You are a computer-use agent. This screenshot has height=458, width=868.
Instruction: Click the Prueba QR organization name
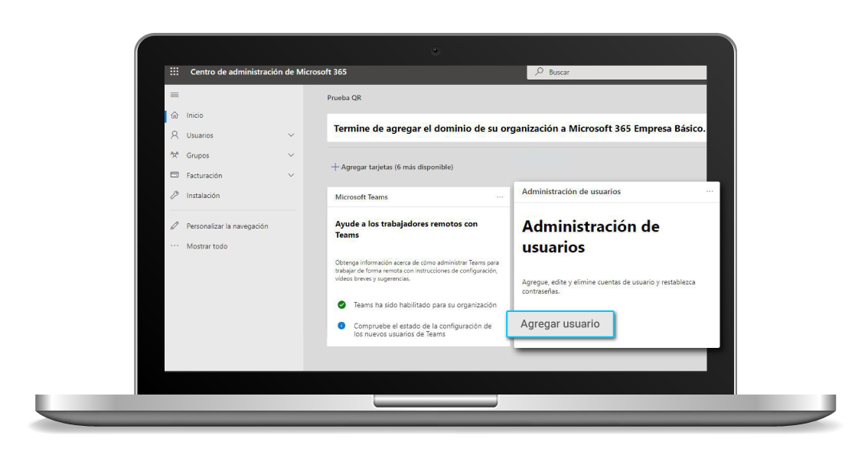[344, 98]
